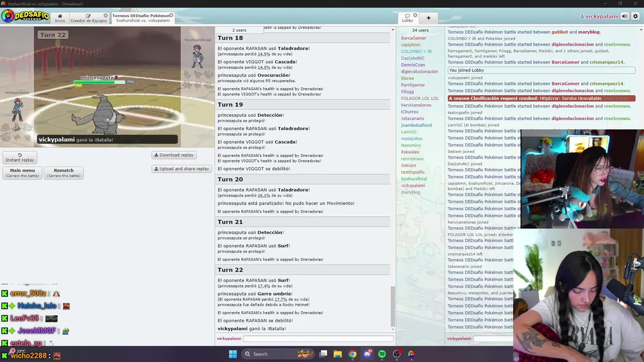Click princesaputa HP bar
This screenshot has width=644, height=362.
[x=100, y=81]
